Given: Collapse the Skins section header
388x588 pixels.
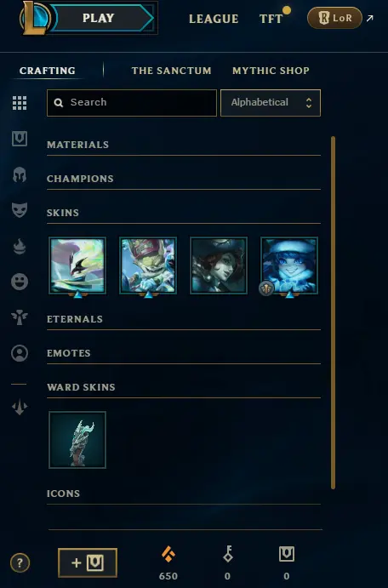Looking at the screenshot, I should click(x=184, y=213).
